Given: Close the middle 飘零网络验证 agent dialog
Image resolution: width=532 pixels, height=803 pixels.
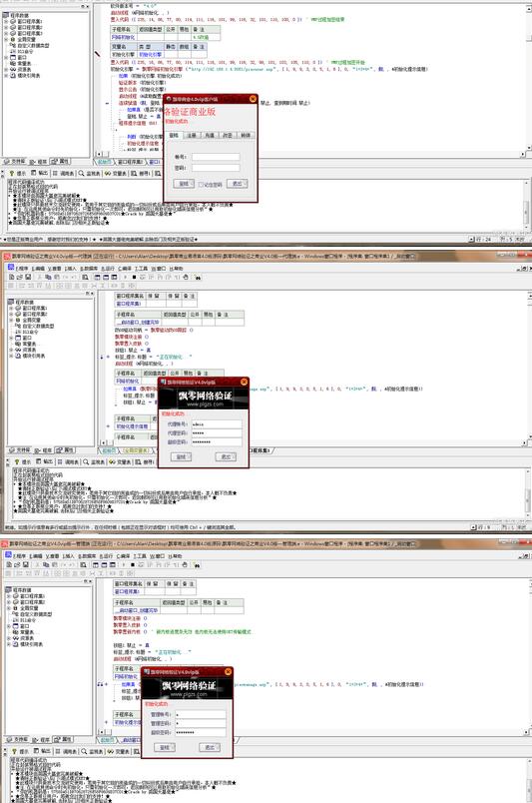Looking at the screenshot, I should pyautogui.click(x=245, y=382).
